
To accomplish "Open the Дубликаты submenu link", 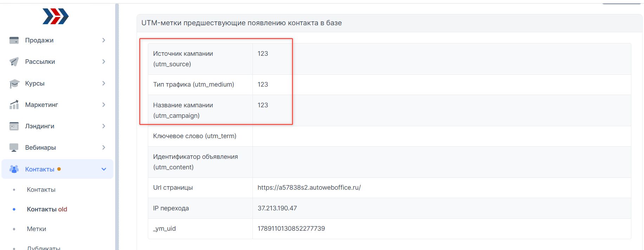I will coord(44,248).
